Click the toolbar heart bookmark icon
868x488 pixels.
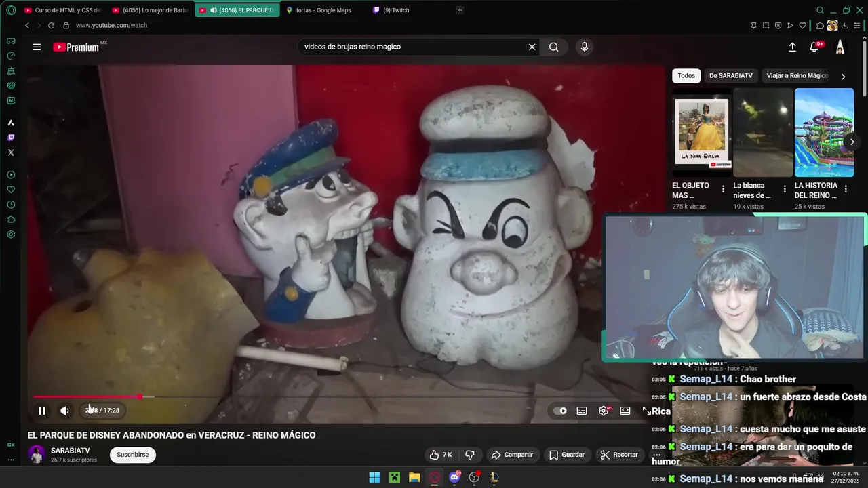(x=802, y=26)
